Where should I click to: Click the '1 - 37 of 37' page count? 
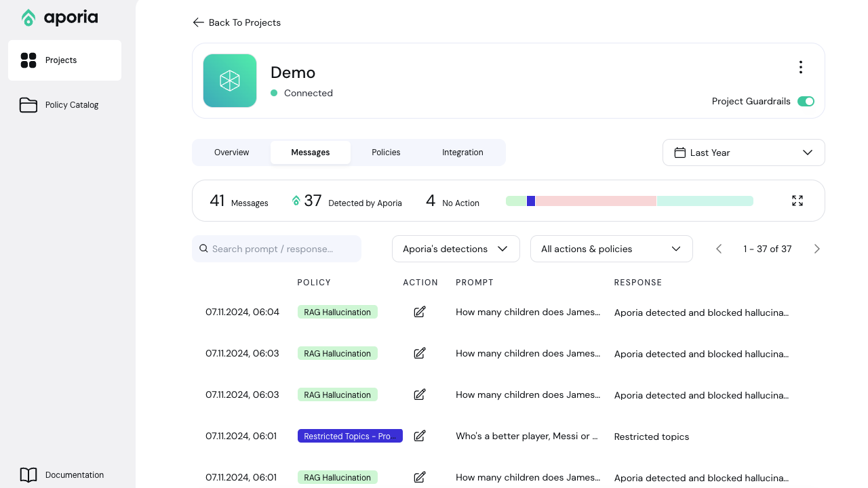pyautogui.click(x=768, y=249)
